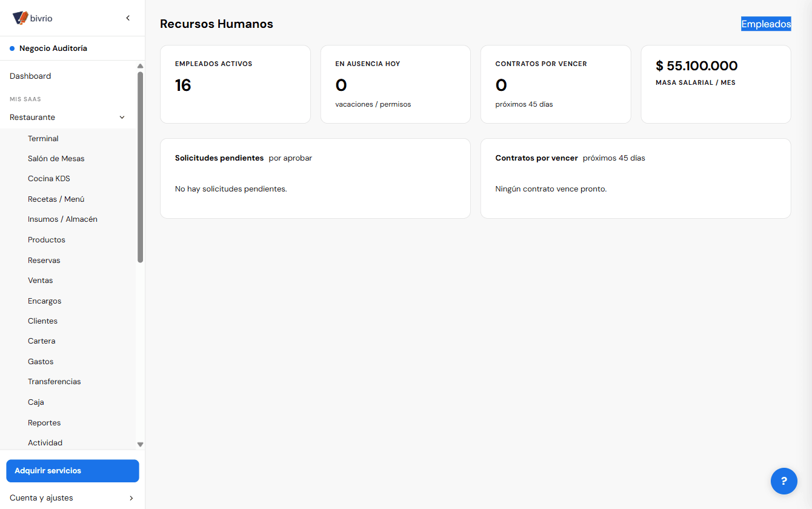
Task: Click Negocio Auditoría business name
Action: click(x=53, y=48)
